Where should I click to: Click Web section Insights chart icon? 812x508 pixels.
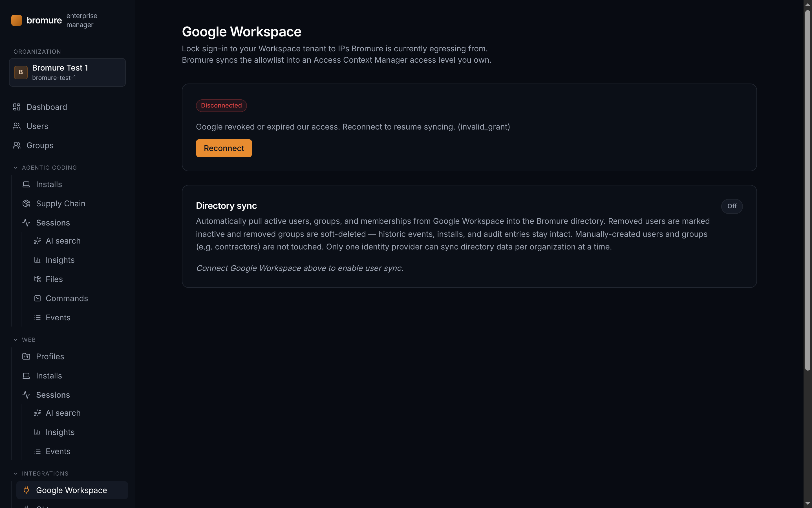pos(37,432)
